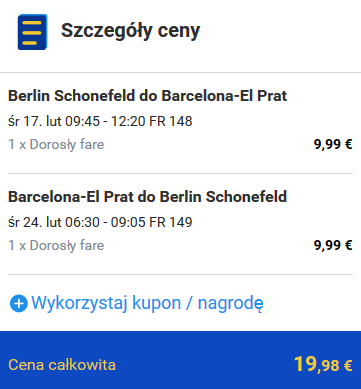Click the Szczegóły ceny heading
The image size is (361, 389).
(x=130, y=31)
